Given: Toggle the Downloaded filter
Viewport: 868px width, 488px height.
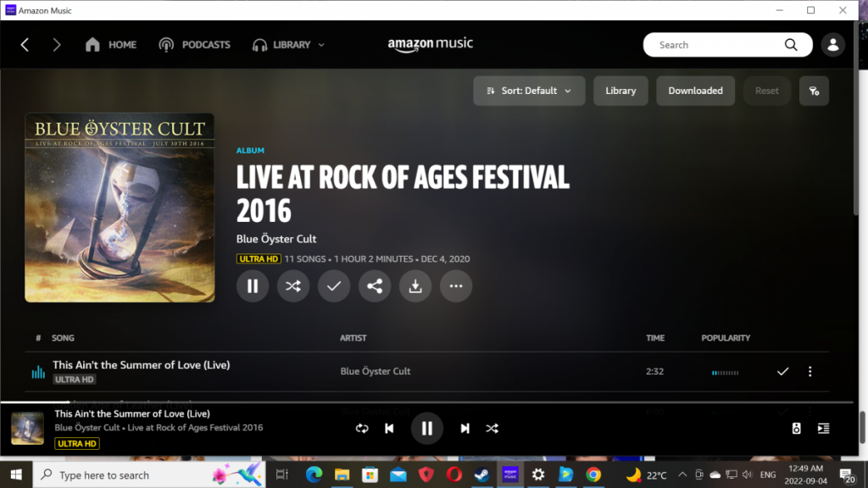Looking at the screenshot, I should [695, 91].
